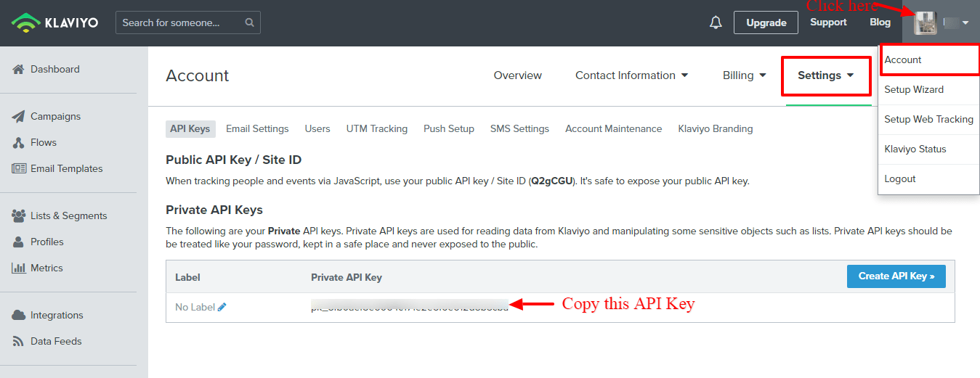The height and width of the screenshot is (378, 980).
Task: Switch to the Users tab
Action: [317, 128]
